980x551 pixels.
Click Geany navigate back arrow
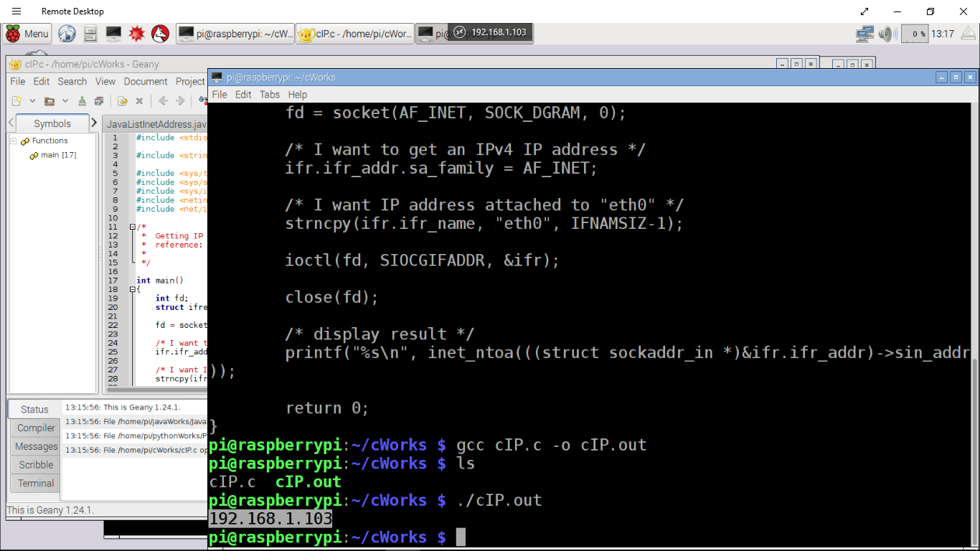pos(163,101)
